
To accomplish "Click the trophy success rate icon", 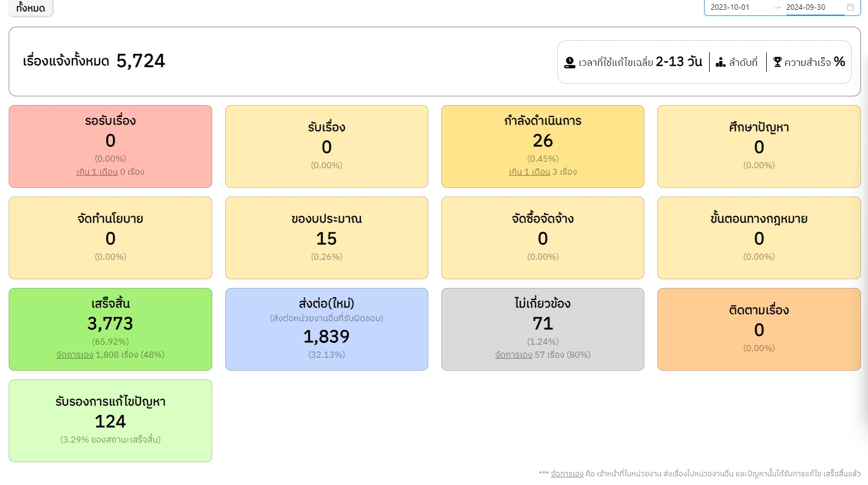I will (777, 63).
